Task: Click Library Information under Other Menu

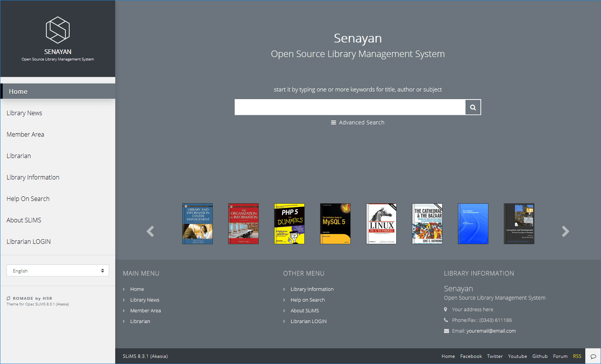Action: 312,289
